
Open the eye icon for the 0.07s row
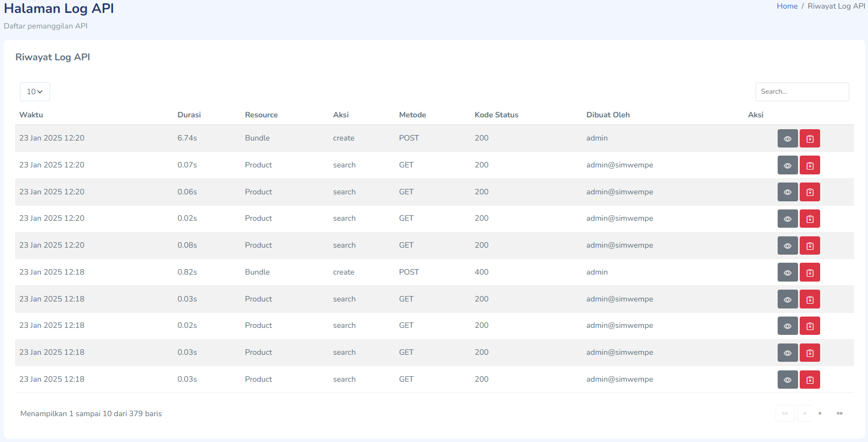787,165
